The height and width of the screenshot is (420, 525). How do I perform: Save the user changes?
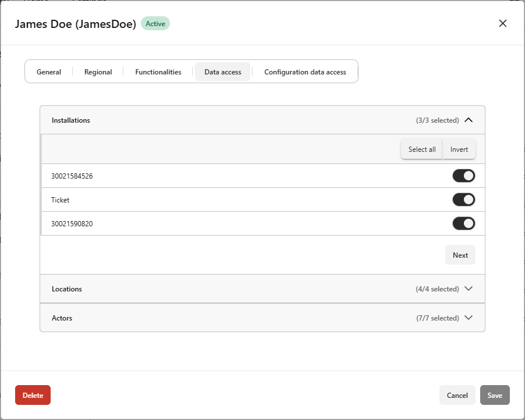point(495,395)
